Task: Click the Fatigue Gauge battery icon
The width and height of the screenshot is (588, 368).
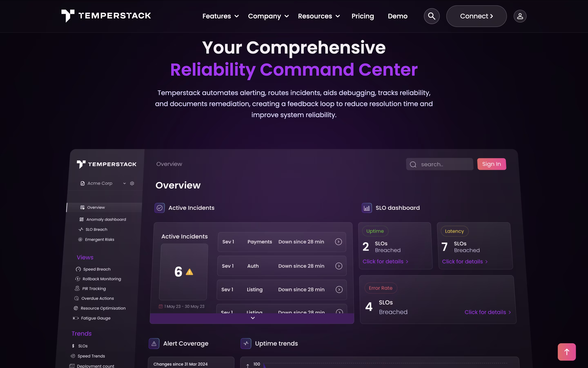Action: pyautogui.click(x=76, y=318)
